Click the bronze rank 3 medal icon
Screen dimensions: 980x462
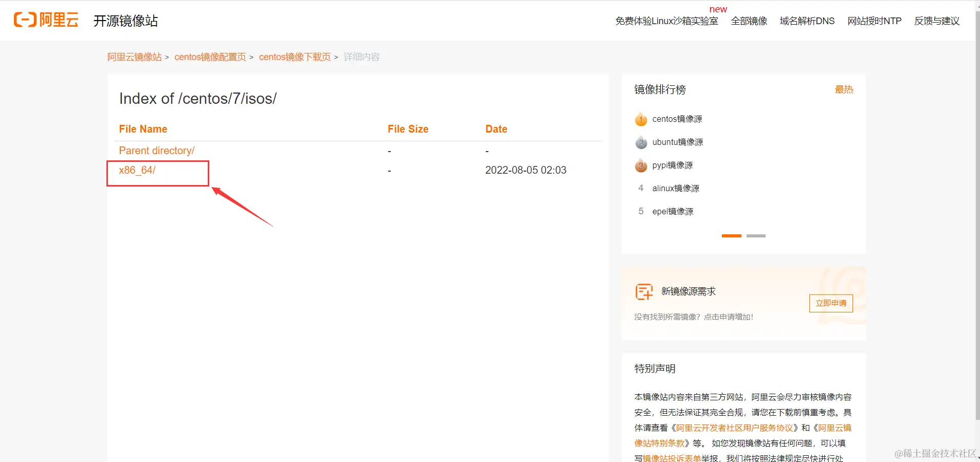[x=641, y=165]
